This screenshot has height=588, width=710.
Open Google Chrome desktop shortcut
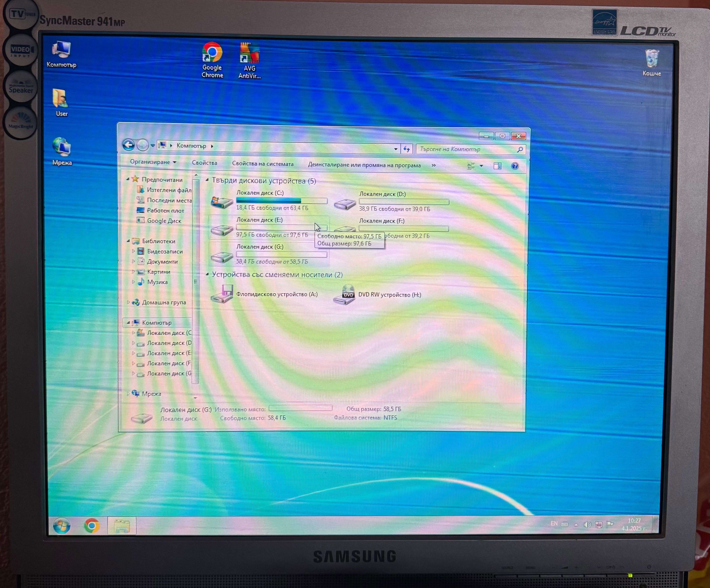click(212, 60)
